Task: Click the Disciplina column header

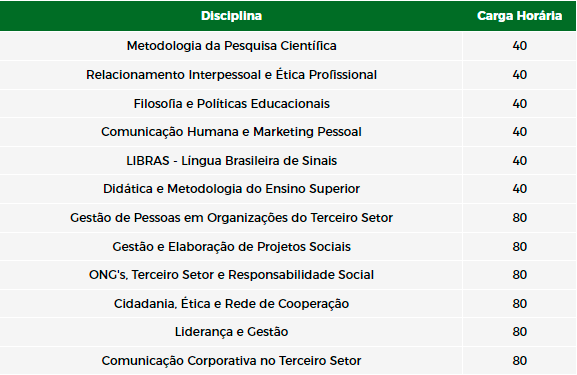Action: pos(231,16)
